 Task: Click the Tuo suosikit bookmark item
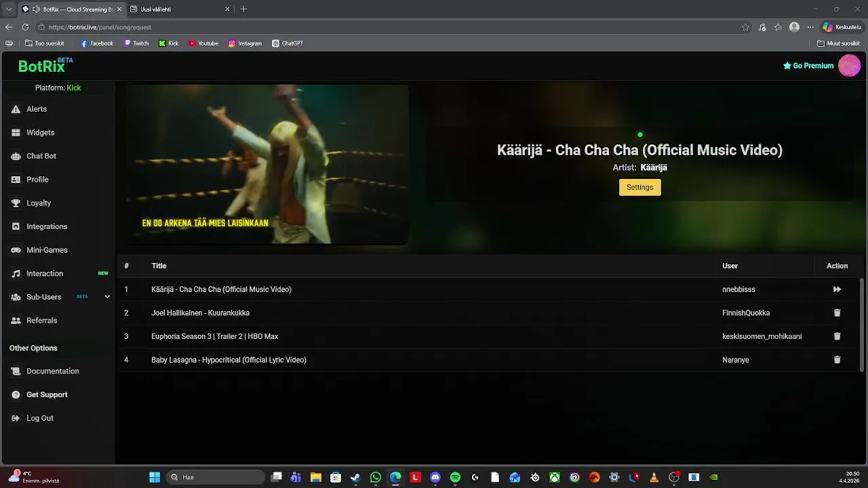44,43
